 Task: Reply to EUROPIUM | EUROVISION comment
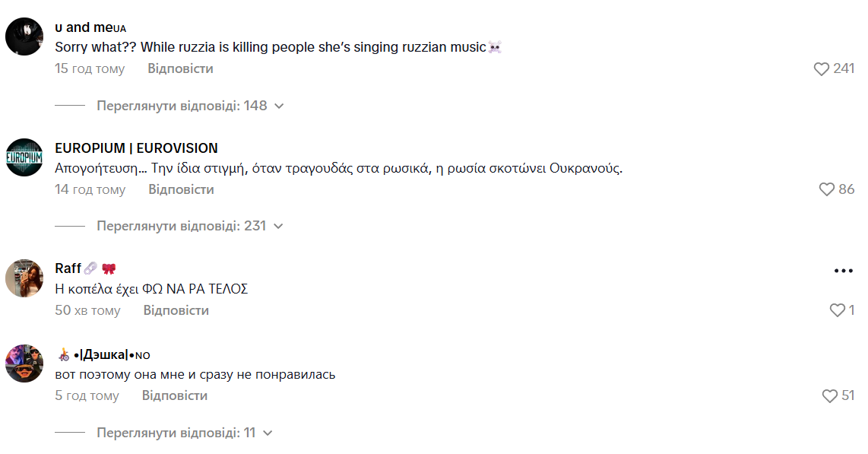[181, 189]
